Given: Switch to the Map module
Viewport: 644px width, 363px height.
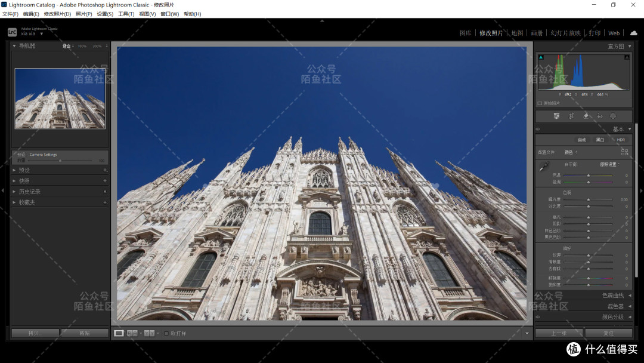Looking at the screenshot, I should point(517,33).
